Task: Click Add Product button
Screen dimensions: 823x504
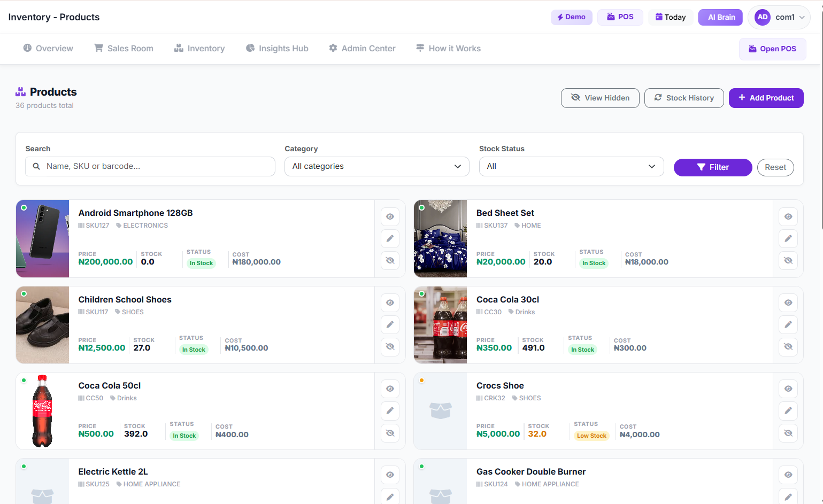Action: pos(766,98)
